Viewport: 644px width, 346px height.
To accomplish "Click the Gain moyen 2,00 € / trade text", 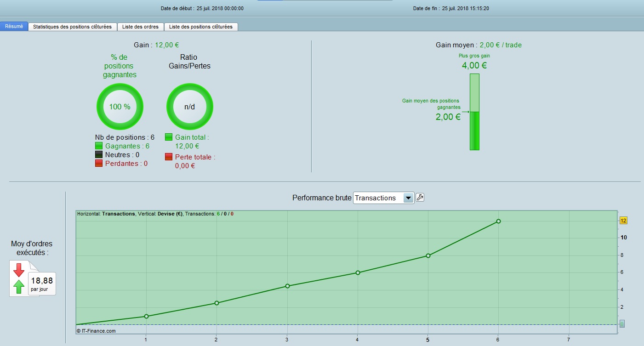I will pyautogui.click(x=479, y=45).
